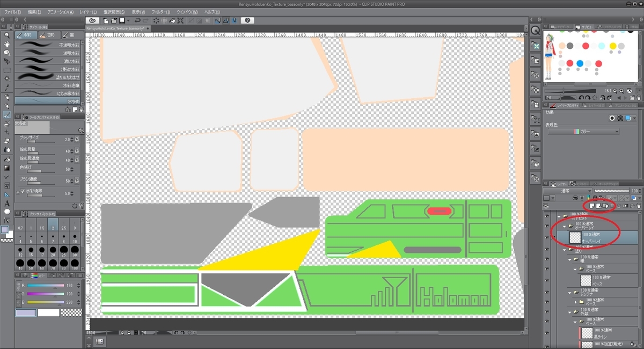Select the Fill bucket tool
The image size is (644, 349).
pyautogui.click(x=7, y=159)
